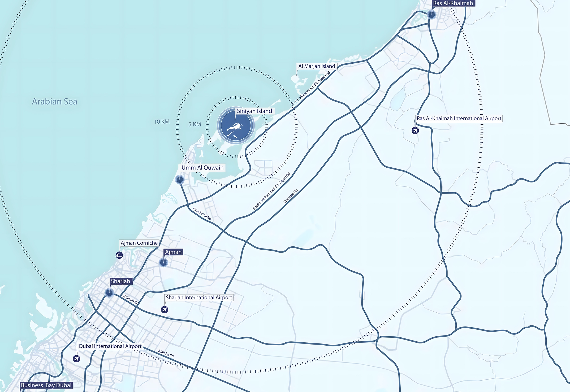Click the King Faisal Rd road label
Screen dimensions: 570x392
202,214
